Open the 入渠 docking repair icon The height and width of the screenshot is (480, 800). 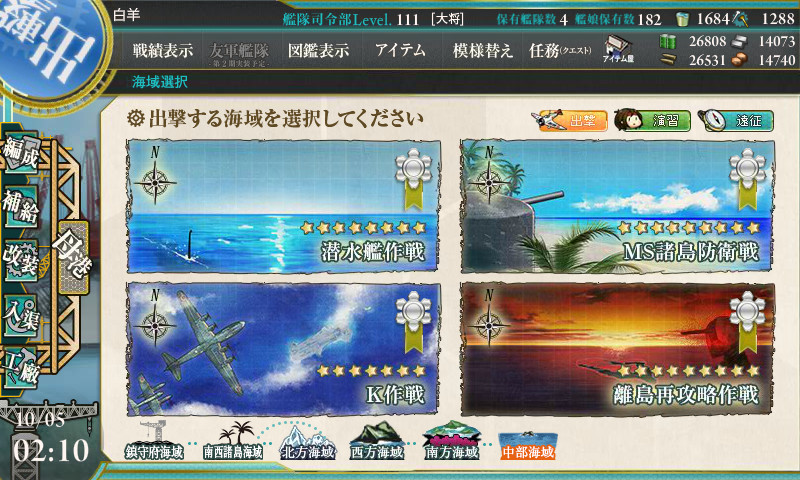(x=21, y=315)
